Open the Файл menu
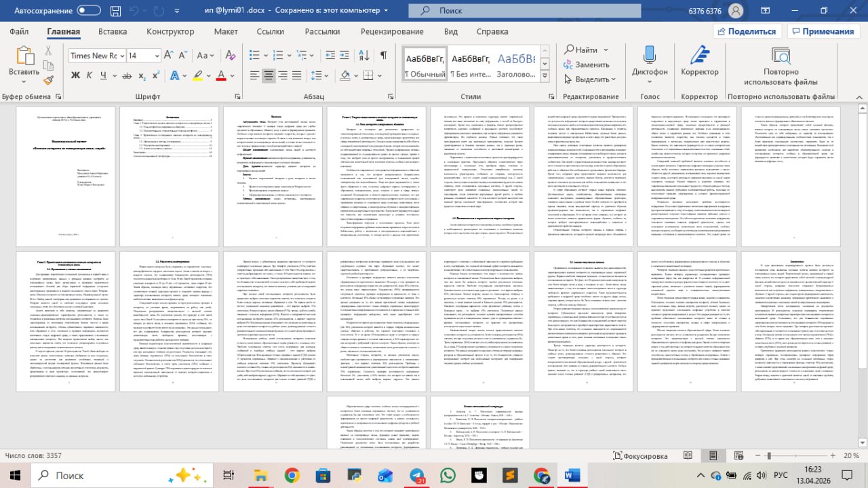868x488 pixels. click(19, 31)
